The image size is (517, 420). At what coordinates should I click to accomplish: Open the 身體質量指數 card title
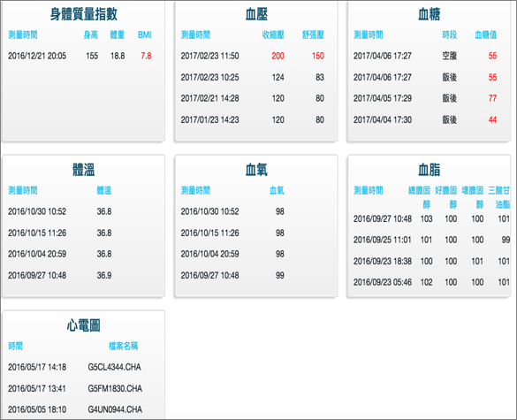pyautogui.click(x=83, y=14)
